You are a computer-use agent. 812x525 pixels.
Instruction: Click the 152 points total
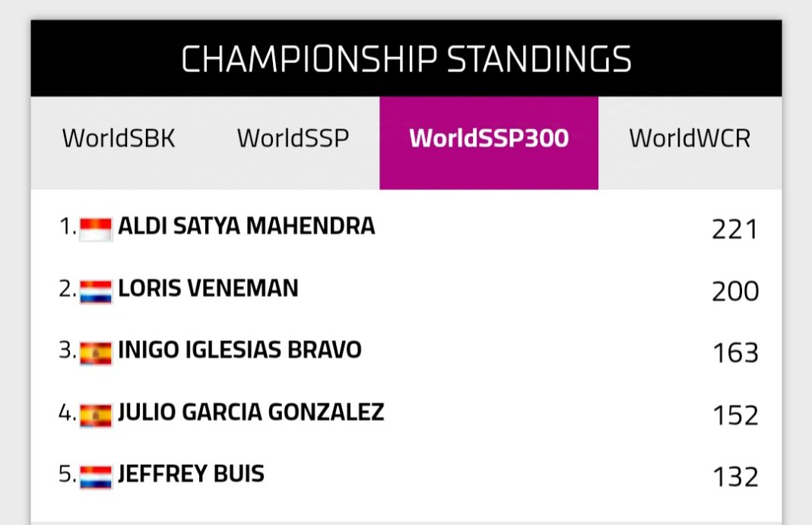[x=734, y=416]
